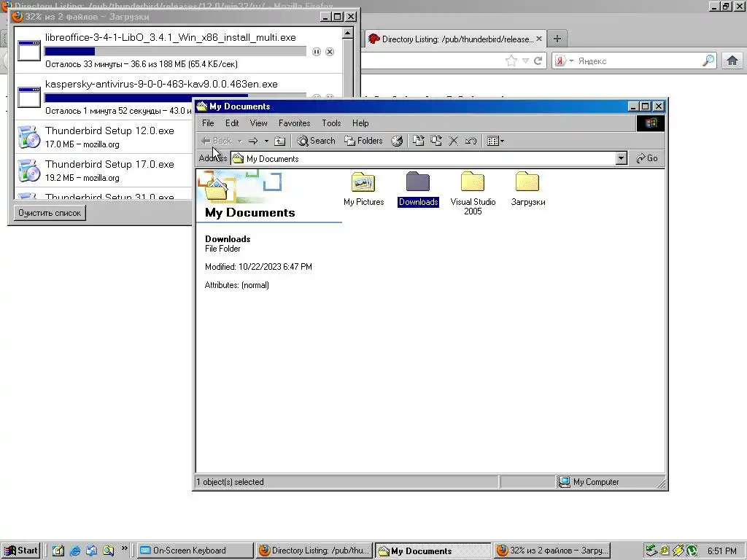The image size is (747, 560).
Task: Open the Favorites menu
Action: (x=295, y=123)
